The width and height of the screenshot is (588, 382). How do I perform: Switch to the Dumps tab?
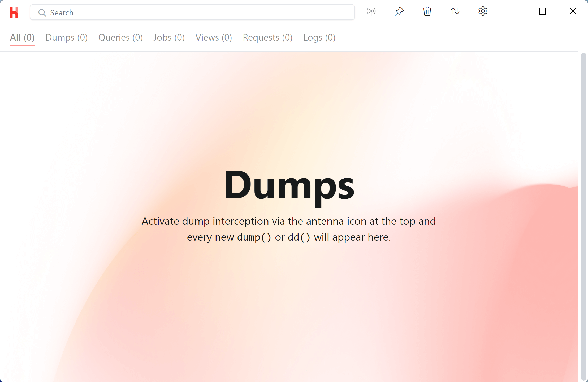click(66, 38)
